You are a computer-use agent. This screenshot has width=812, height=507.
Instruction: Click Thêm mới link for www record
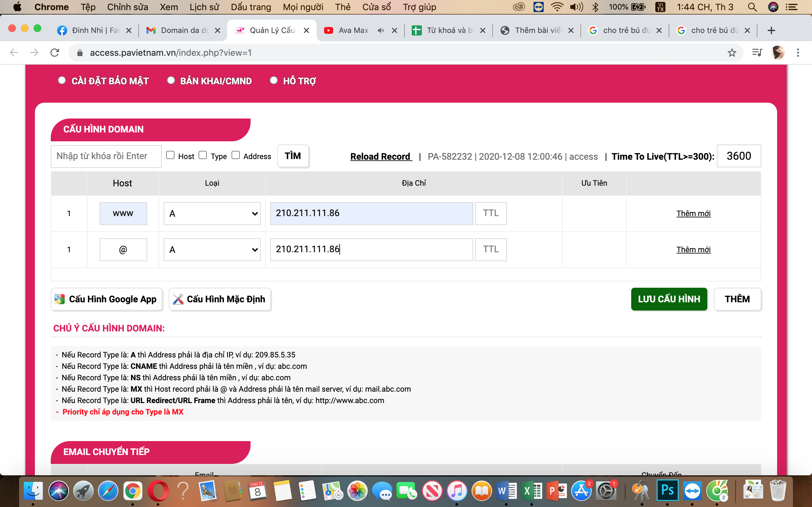[x=693, y=213]
